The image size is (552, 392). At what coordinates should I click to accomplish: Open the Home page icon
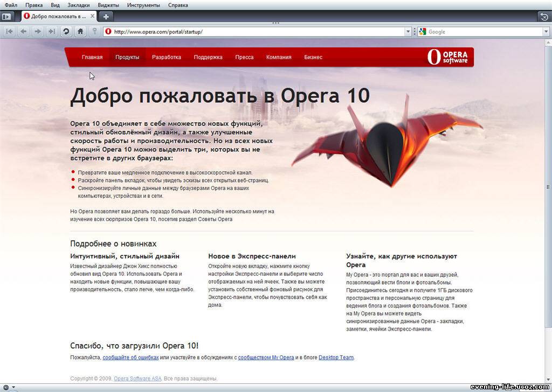[80, 32]
